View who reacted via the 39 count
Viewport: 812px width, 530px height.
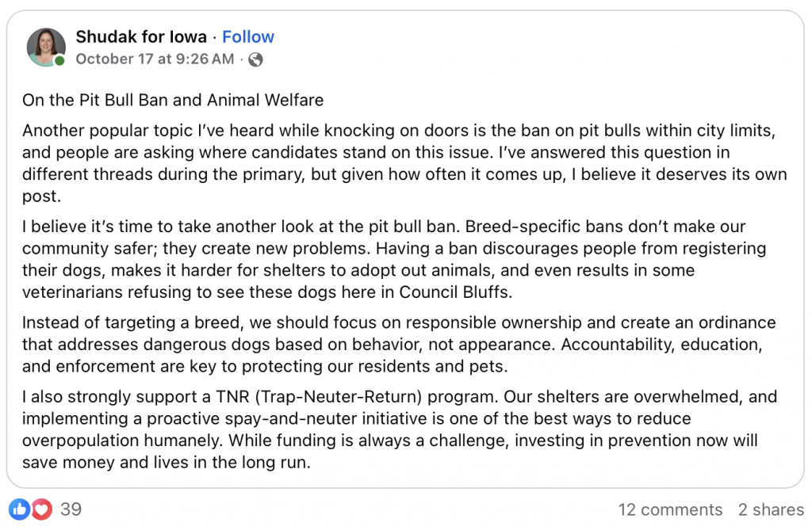point(71,509)
